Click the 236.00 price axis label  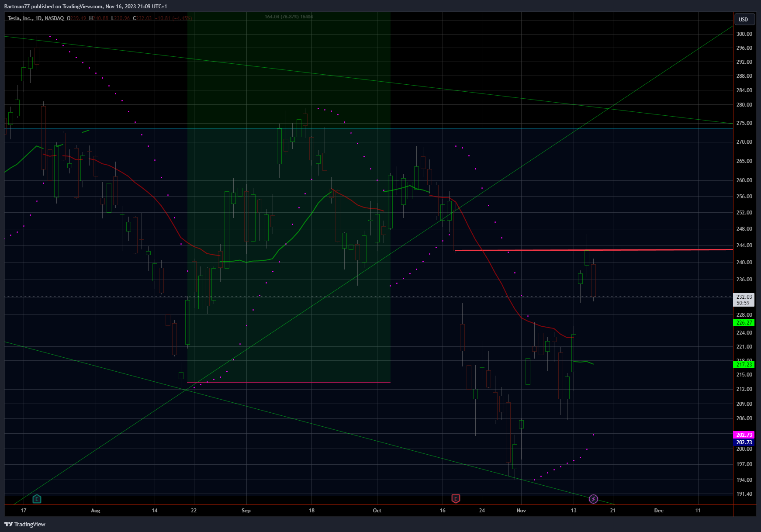744,280
